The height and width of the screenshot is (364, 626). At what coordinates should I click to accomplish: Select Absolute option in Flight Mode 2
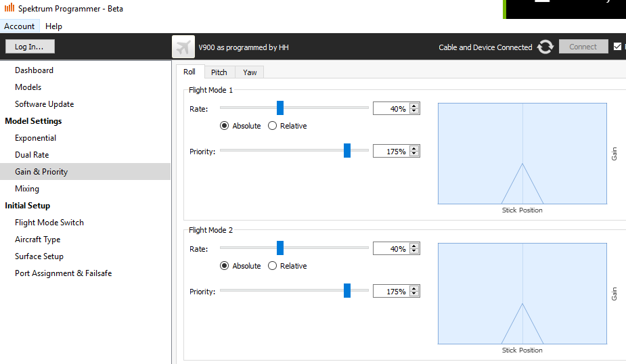coord(225,266)
